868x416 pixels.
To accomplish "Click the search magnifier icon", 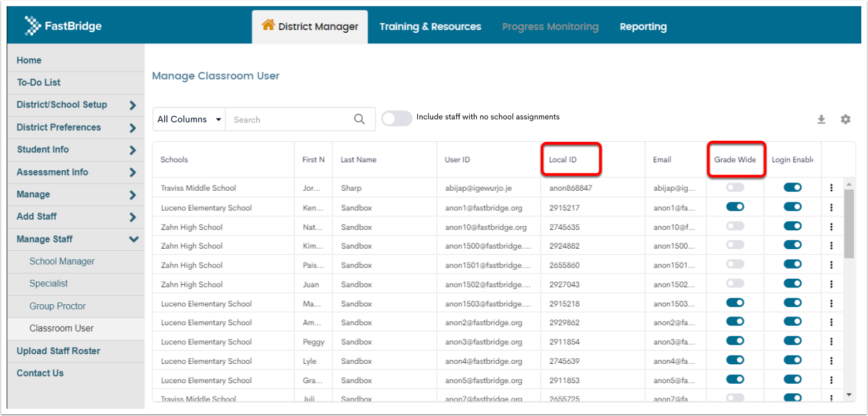I will (x=359, y=119).
